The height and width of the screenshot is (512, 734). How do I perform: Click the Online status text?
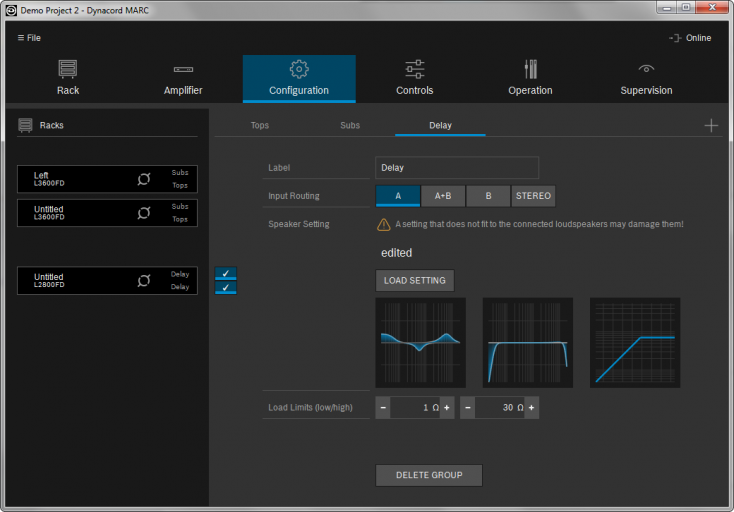[x=698, y=38]
